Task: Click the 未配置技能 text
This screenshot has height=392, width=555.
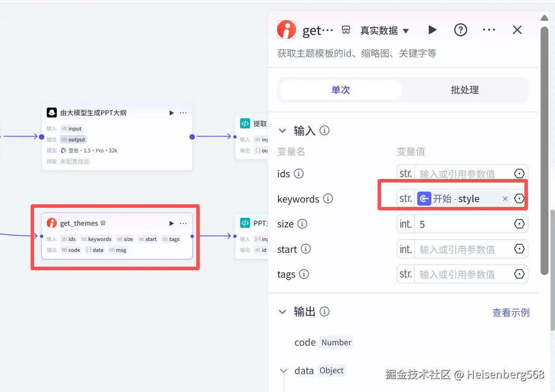Action: point(75,162)
